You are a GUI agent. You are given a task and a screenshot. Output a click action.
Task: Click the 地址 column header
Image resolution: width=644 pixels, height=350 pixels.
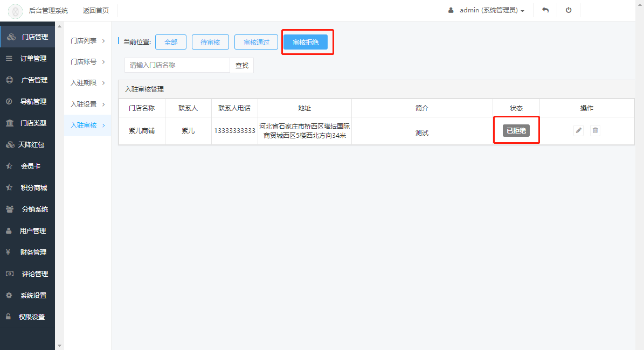coord(304,108)
